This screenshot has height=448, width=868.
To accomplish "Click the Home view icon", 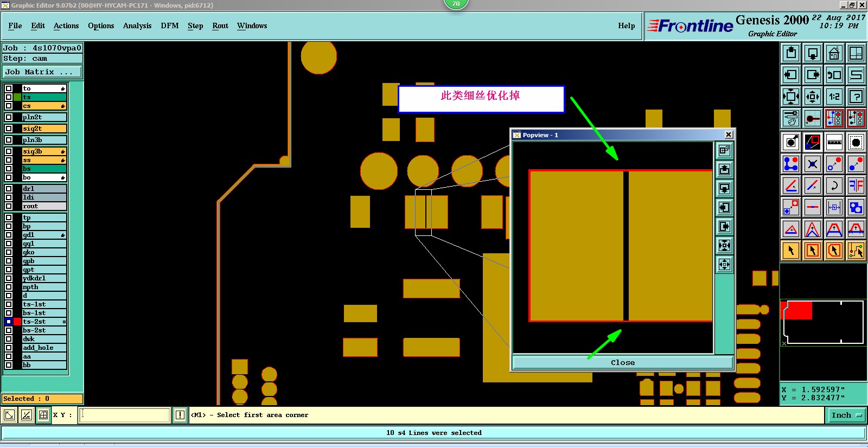I will [834, 53].
